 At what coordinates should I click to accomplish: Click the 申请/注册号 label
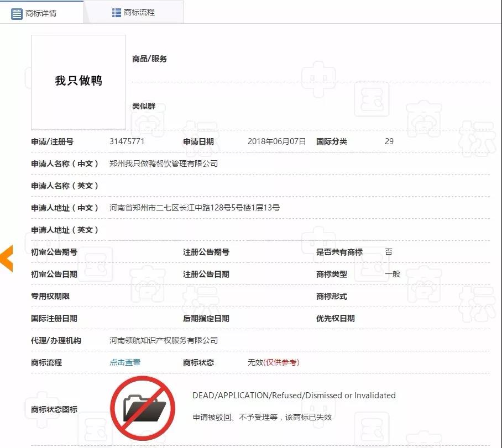[x=52, y=142]
